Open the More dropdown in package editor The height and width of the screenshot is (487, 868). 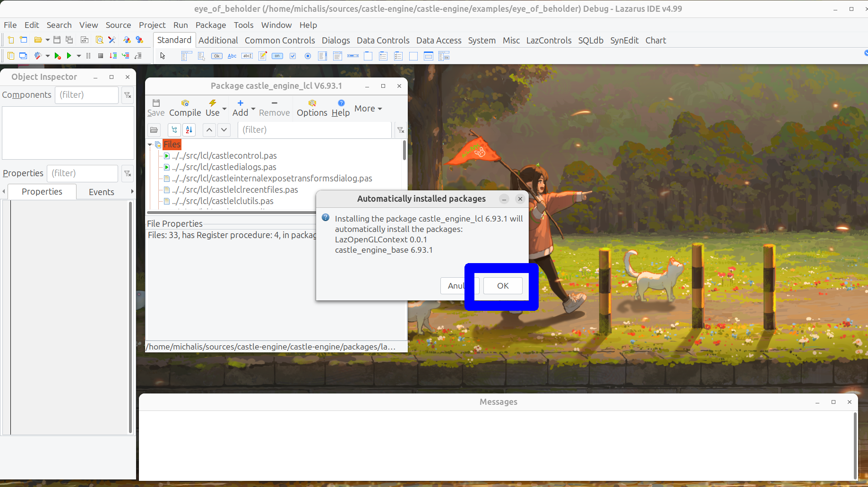pyautogui.click(x=368, y=109)
